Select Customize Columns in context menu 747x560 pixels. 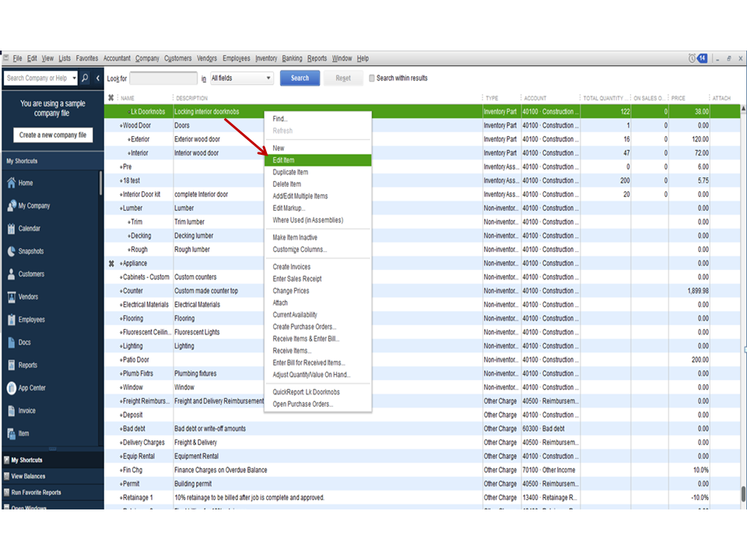pos(317,249)
